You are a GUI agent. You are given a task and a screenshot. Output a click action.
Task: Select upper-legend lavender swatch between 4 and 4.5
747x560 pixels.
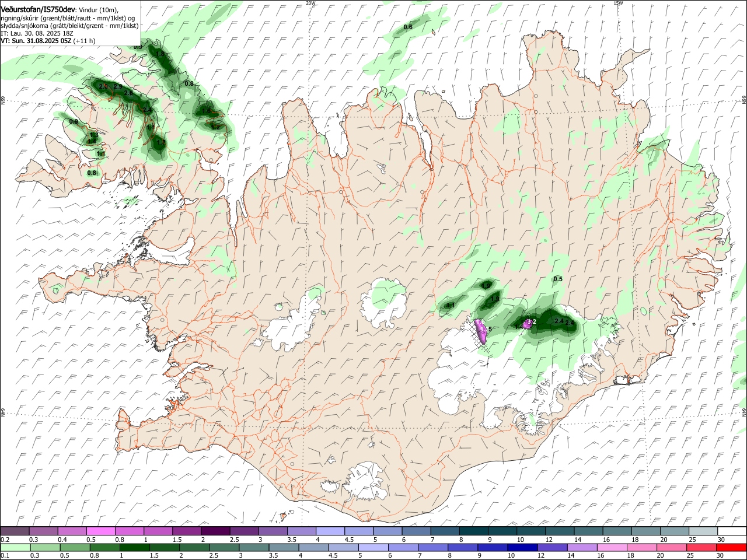point(330,531)
